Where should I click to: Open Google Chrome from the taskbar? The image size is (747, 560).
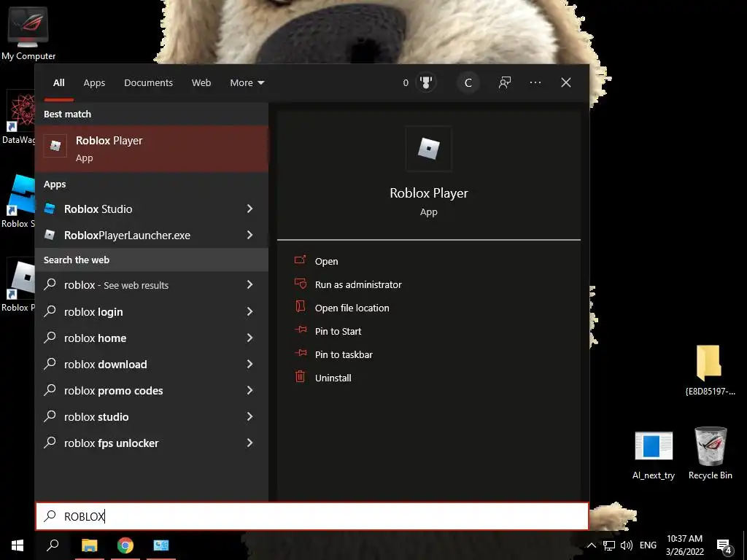pos(125,545)
